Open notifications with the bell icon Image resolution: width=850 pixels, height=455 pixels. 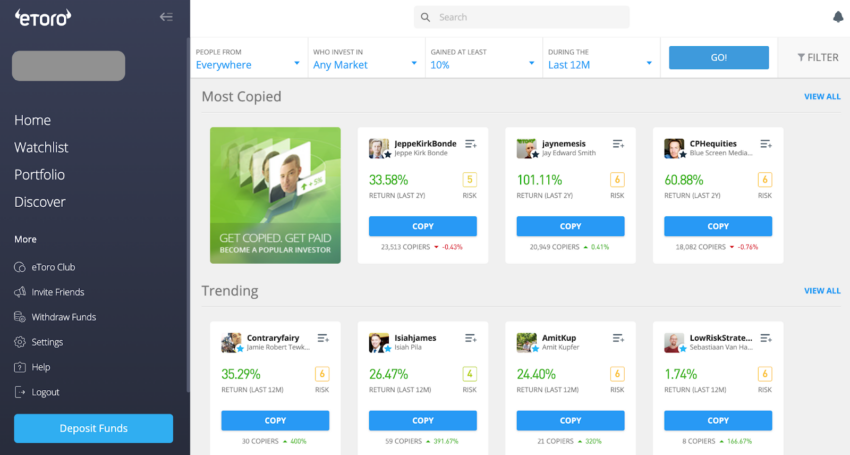tap(838, 17)
